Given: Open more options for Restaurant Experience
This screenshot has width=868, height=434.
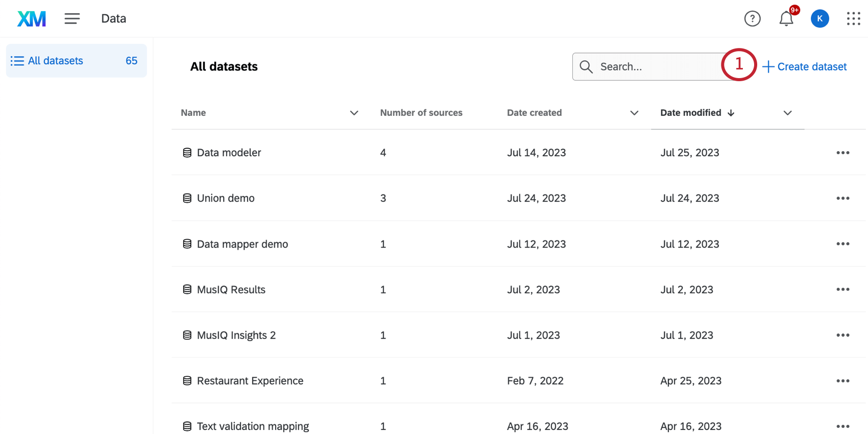Looking at the screenshot, I should (842, 381).
